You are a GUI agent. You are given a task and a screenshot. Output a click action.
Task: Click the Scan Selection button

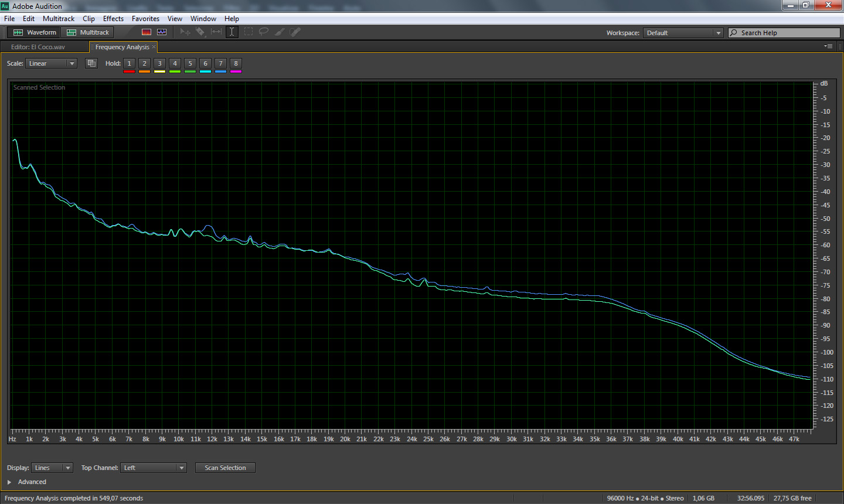click(225, 468)
